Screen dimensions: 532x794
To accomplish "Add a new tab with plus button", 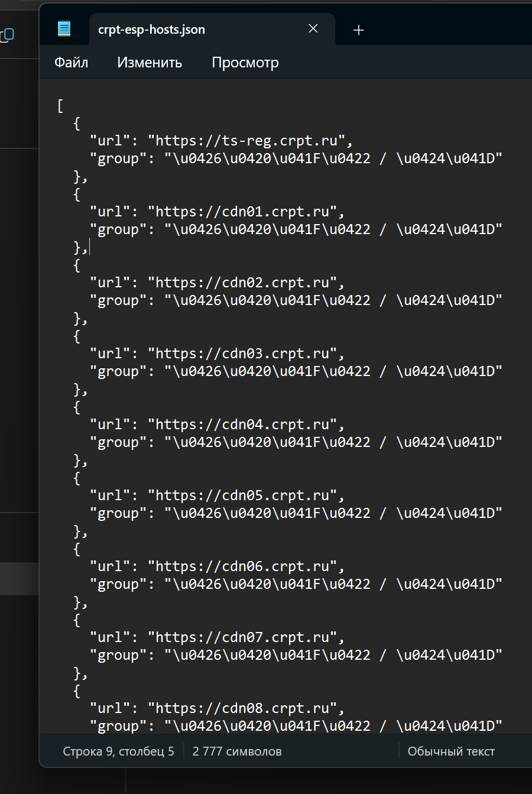I will (358, 30).
